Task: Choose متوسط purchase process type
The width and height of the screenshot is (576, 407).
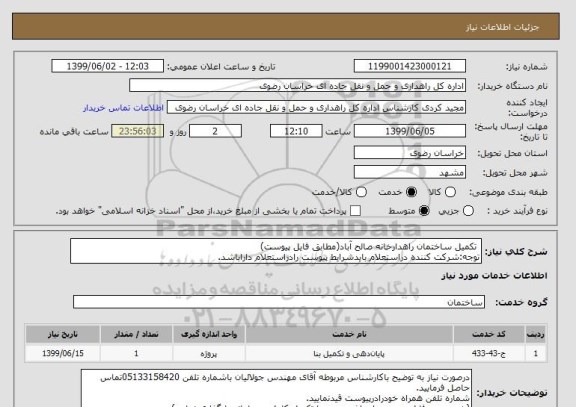Action: (424, 211)
